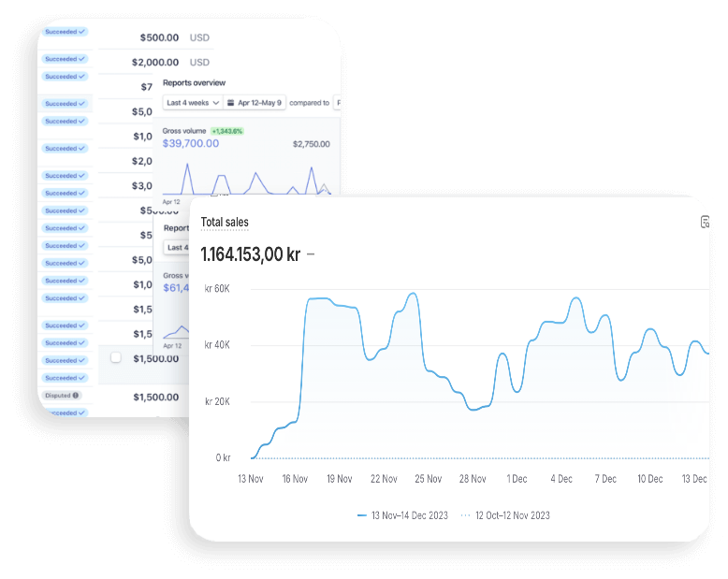This screenshot has width=728, height=579.
Task: Click the Succeeded badge beside $2,000.00 USD
Action: 65,59
